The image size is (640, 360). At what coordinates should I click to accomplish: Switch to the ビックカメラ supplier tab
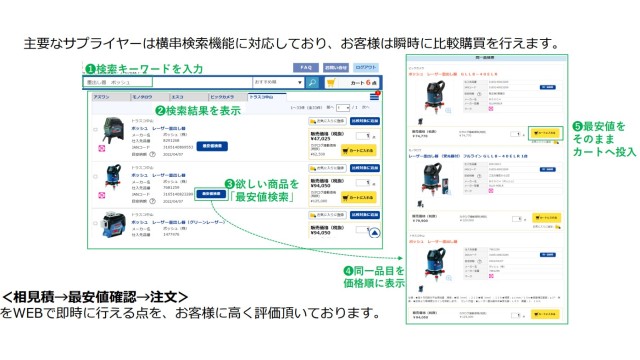tap(228, 97)
